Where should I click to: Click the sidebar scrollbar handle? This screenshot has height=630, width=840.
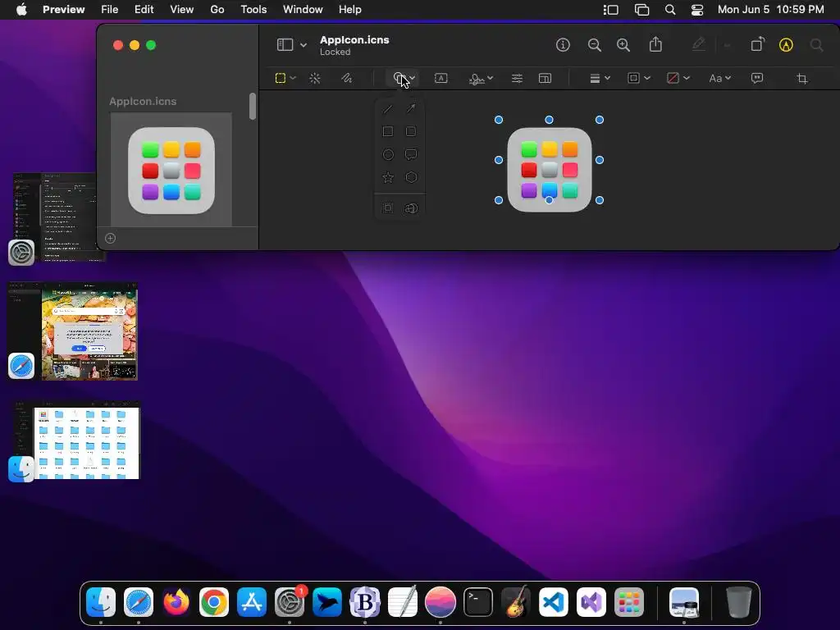(253, 106)
